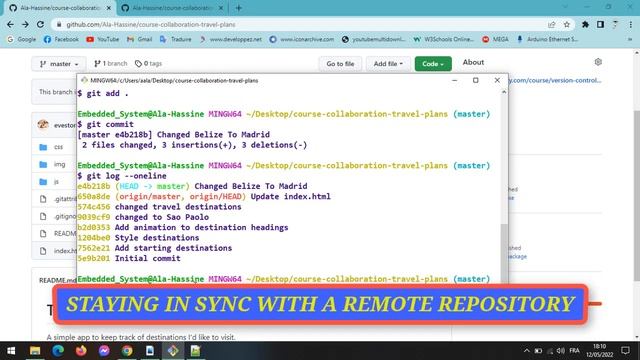Share this page from address bar
This screenshot has height=360, width=640.
(552, 24)
